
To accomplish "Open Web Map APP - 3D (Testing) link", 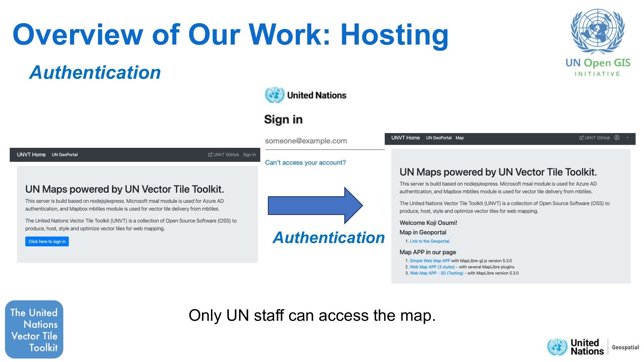I will click(x=436, y=273).
